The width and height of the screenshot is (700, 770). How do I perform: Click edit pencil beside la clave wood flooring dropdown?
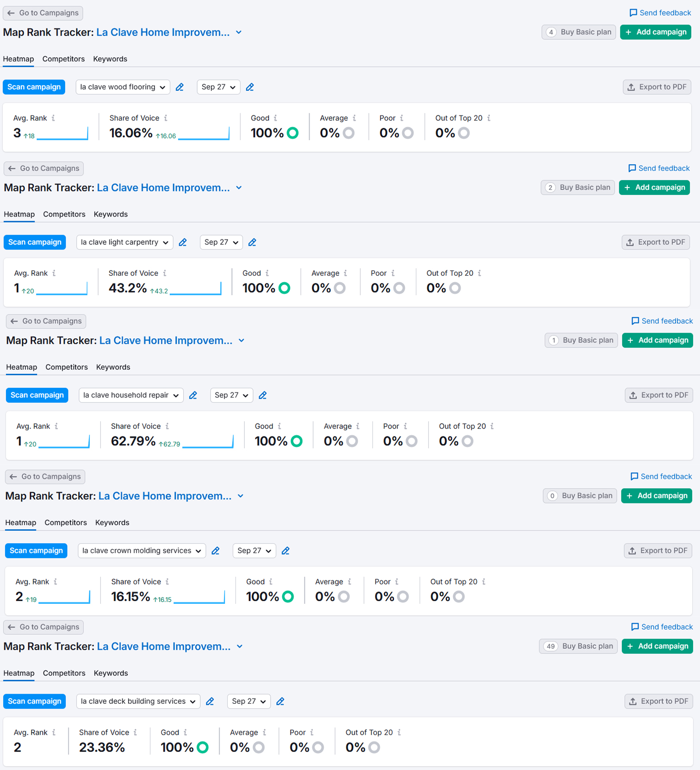(180, 87)
